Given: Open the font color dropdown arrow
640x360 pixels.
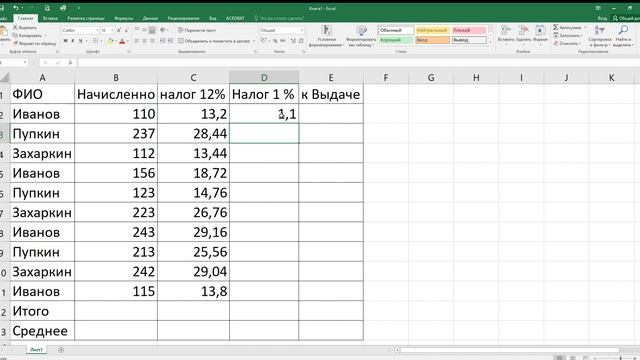Looking at the screenshot, I should [127, 41].
